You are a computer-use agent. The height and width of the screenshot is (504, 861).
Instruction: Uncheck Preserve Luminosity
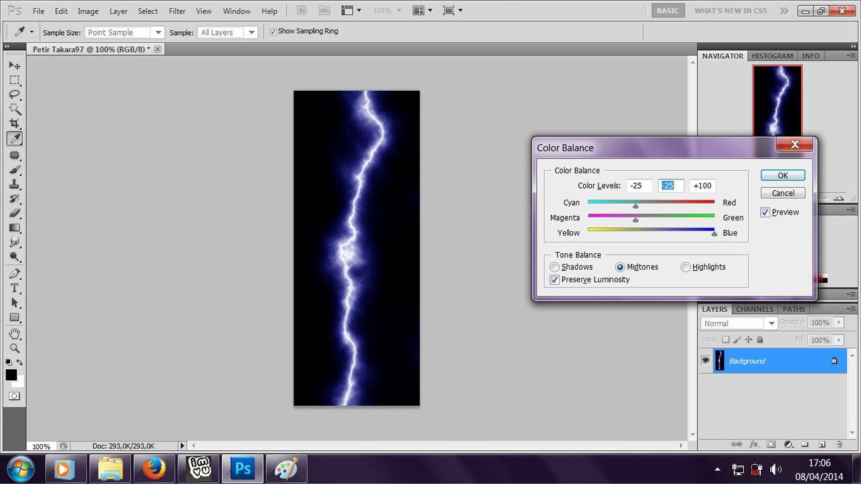click(554, 280)
